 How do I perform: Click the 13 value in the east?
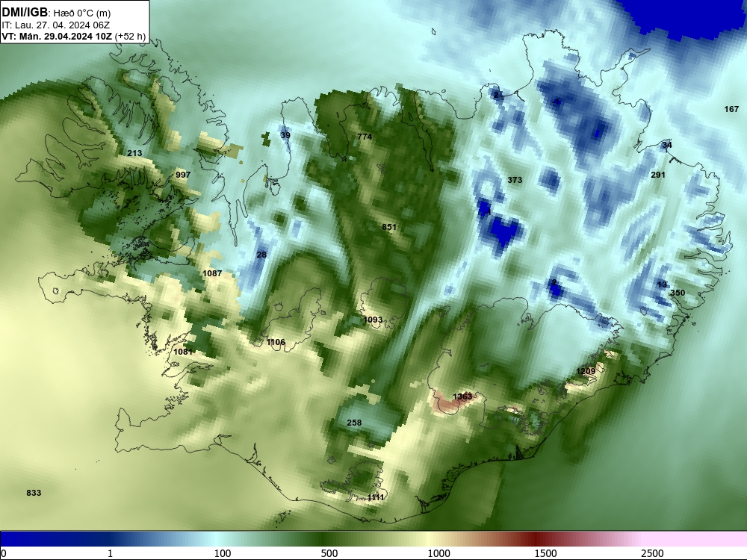click(662, 284)
